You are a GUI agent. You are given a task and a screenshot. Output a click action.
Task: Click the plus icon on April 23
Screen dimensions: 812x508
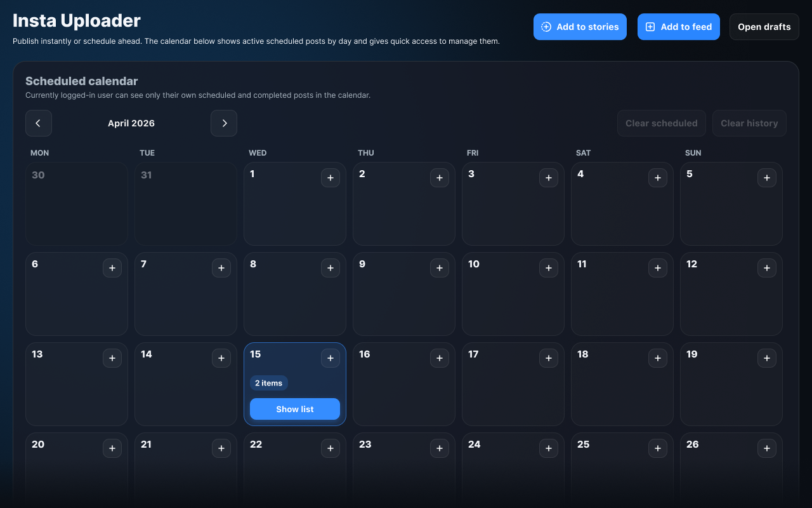tap(440, 448)
